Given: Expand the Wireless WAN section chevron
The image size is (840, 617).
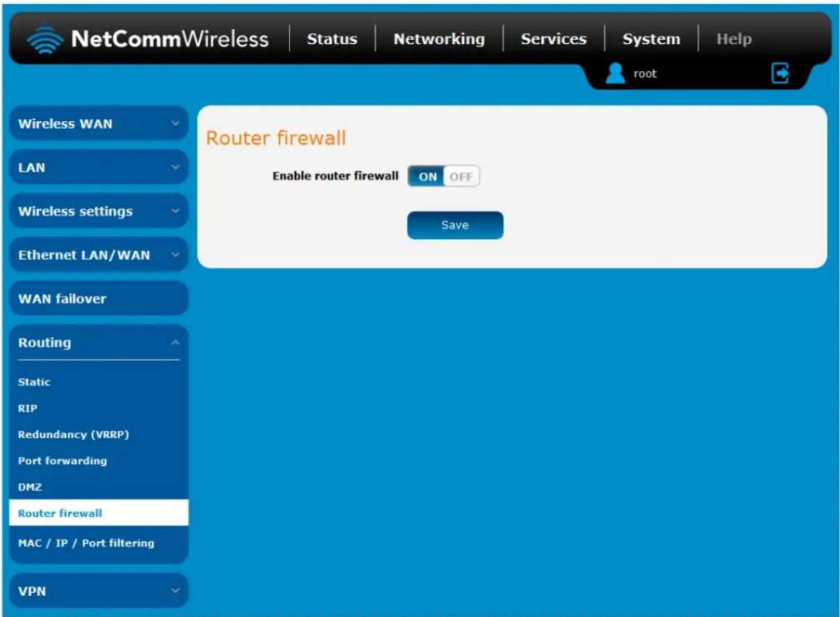Looking at the screenshot, I should tap(176, 124).
